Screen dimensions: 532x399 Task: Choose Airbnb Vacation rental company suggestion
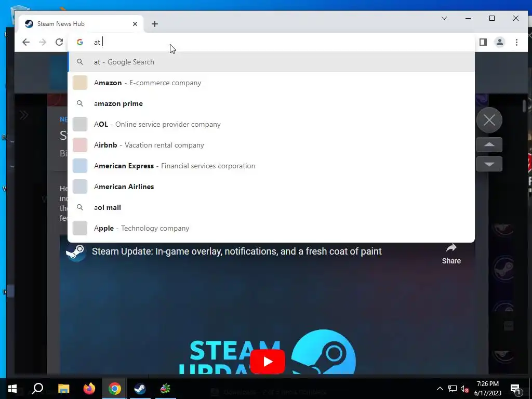(x=271, y=145)
